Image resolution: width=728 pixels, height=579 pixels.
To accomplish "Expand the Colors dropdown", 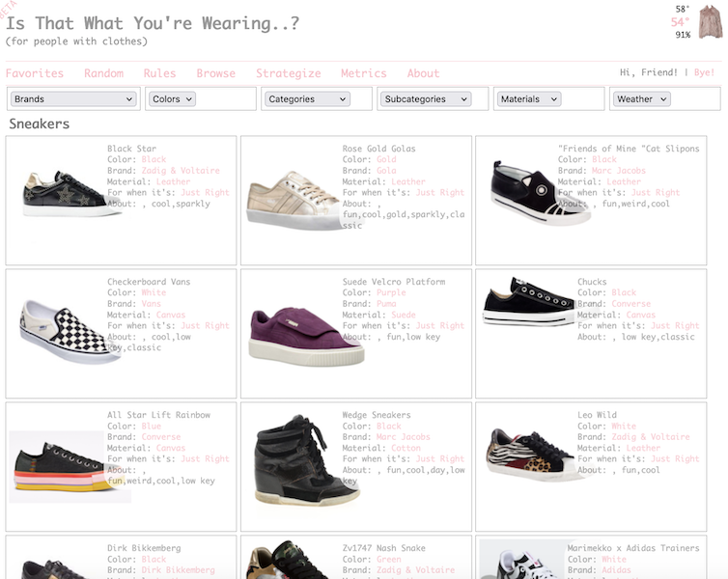I will [x=172, y=98].
